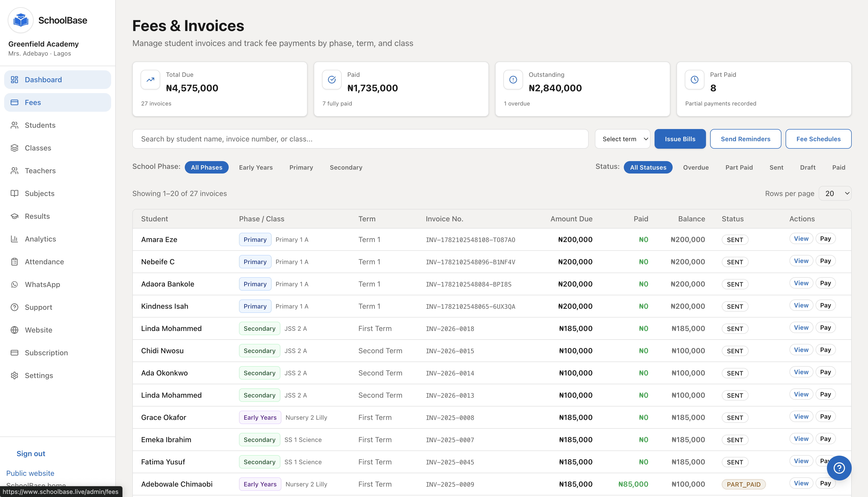The width and height of the screenshot is (868, 497).
Task: Click the Balance column header
Action: (691, 219)
